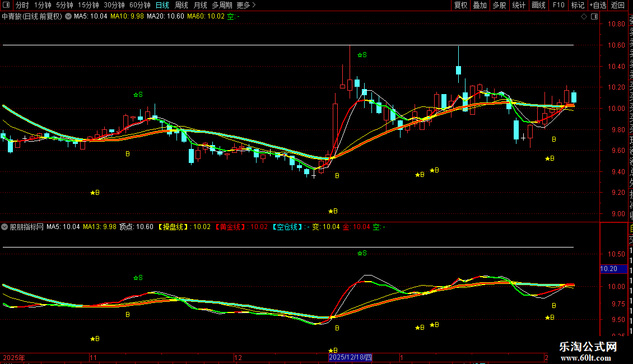Click the ★B buy signal near 9.20 in main chart
Image resolution: width=633 pixels, height=364 pixels.
coord(95,193)
